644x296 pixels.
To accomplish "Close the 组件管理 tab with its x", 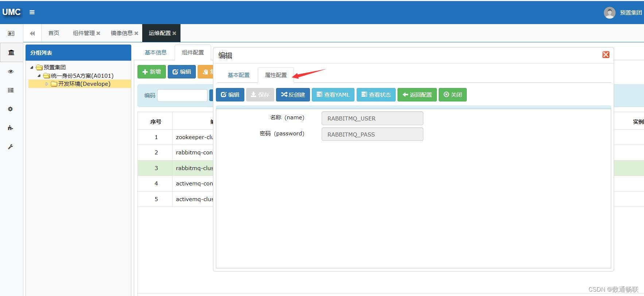I will [98, 33].
